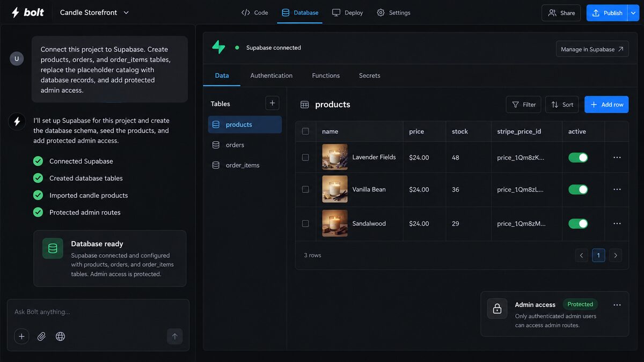Open row menu for Vanilla Bean

click(x=617, y=189)
